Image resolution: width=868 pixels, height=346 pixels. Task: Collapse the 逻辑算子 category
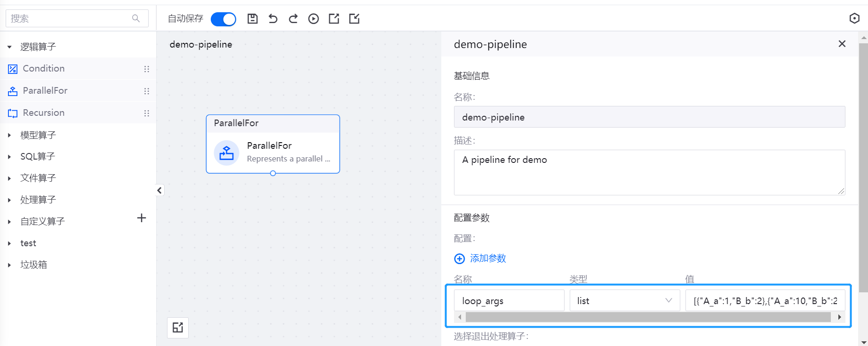click(x=9, y=47)
